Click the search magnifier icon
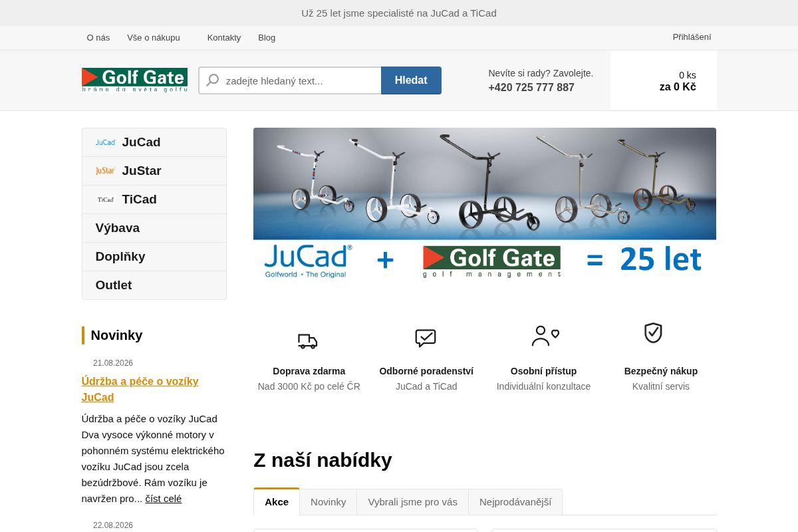The width and height of the screenshot is (798, 532). pyautogui.click(x=213, y=80)
